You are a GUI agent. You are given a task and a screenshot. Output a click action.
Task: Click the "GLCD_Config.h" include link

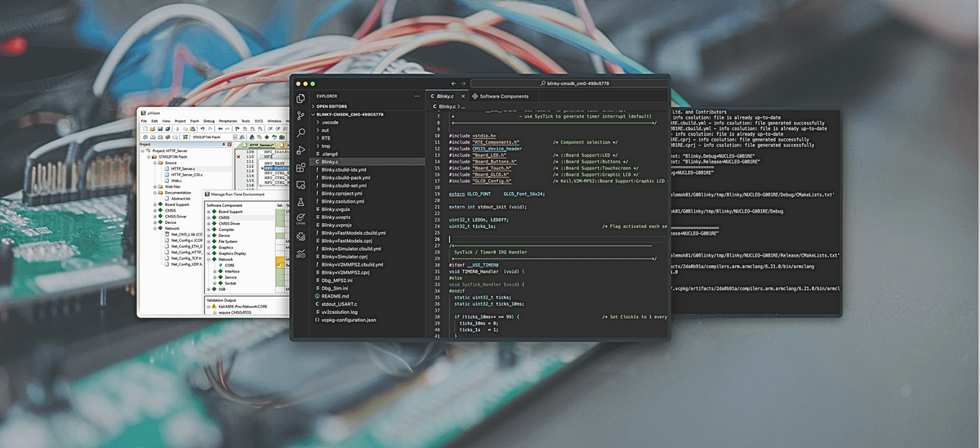point(490,181)
